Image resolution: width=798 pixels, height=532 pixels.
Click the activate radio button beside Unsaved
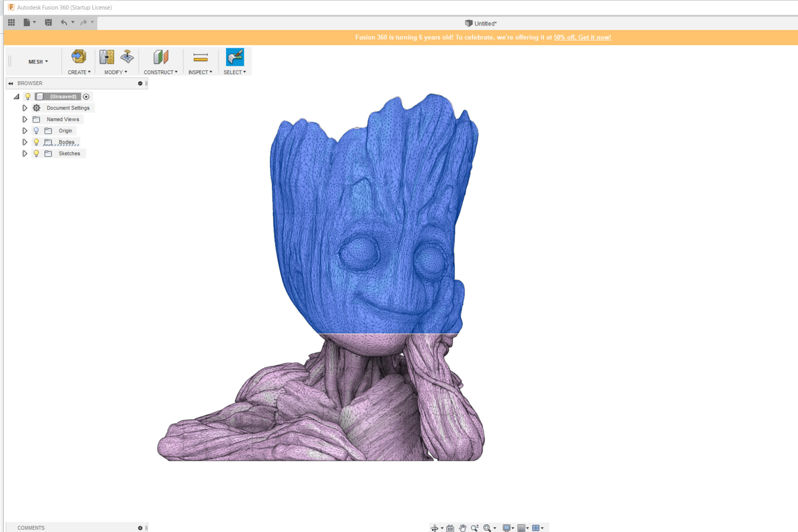coord(86,96)
